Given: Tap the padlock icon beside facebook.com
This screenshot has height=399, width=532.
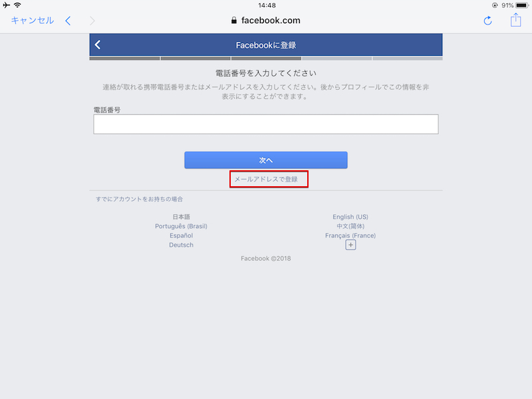Looking at the screenshot, I should [234, 21].
